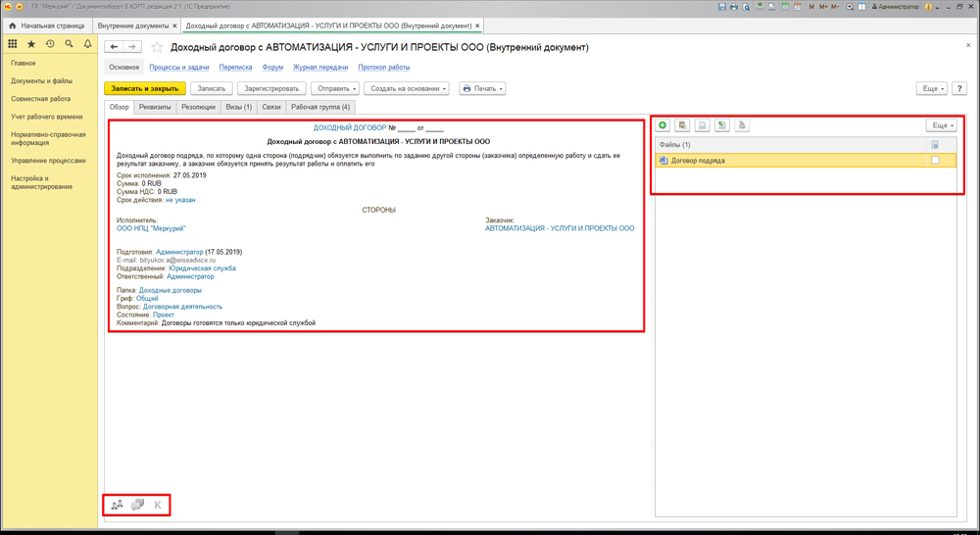980x535 pixels.
Task: Click the printer icon in the title bar
Action: [734, 7]
